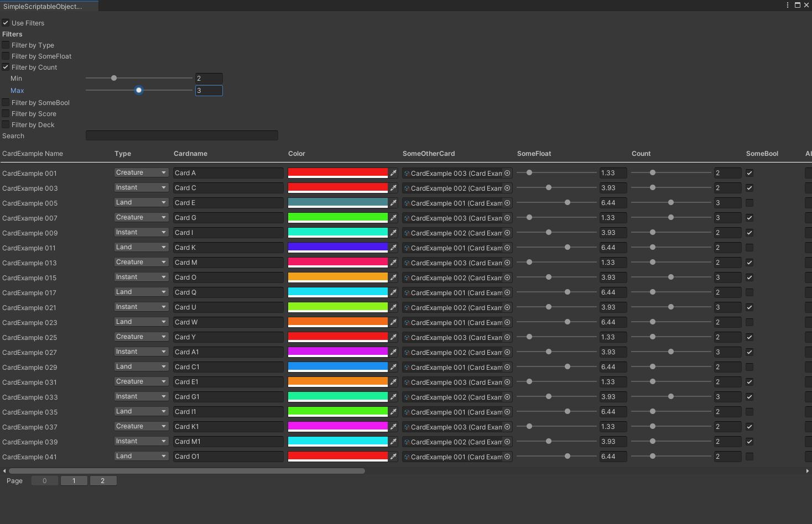This screenshot has width=812, height=524.
Task: Click the SomeFloat column header
Action: tap(534, 154)
